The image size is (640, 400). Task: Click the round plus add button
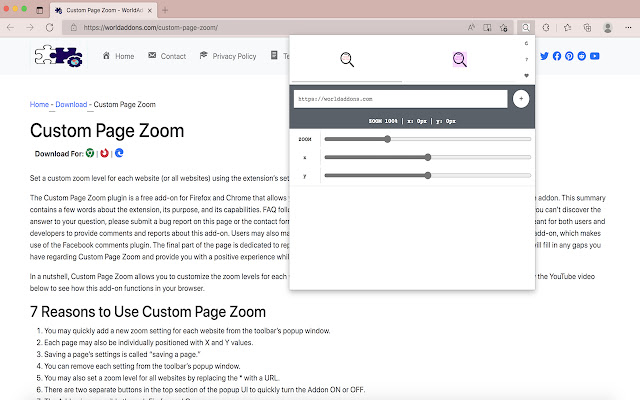(x=521, y=99)
